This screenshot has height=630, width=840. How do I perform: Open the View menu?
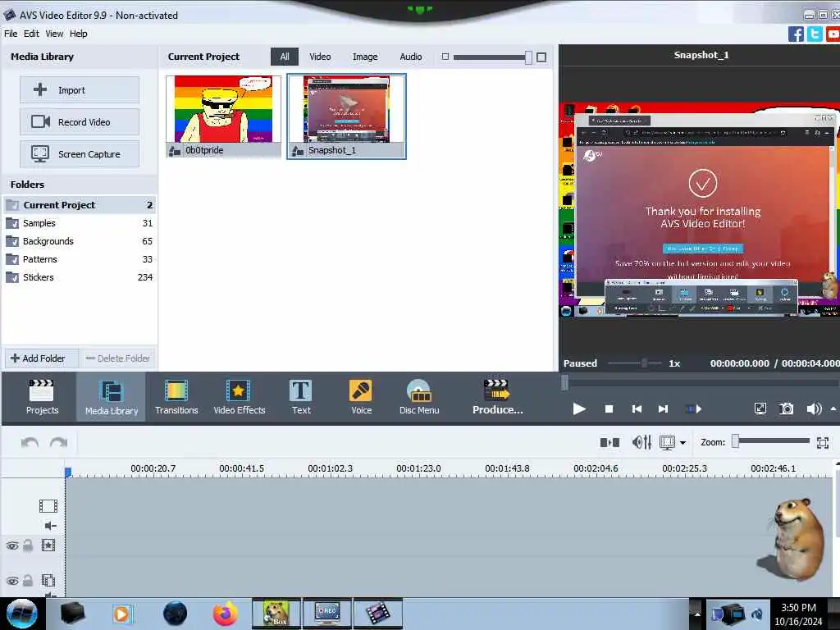point(54,34)
